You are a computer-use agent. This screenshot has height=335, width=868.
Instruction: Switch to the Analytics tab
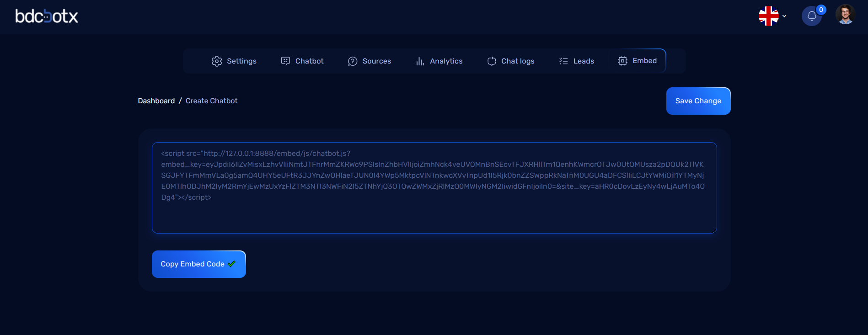pos(439,61)
